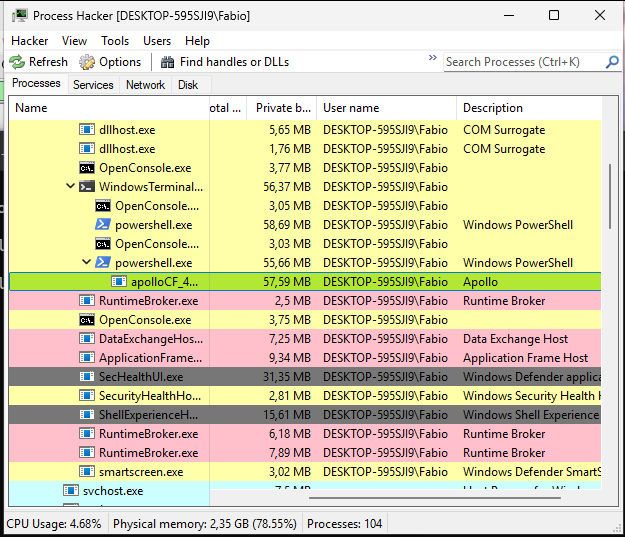Sort by Private bytes column header
625x537 pixels.
tap(282, 108)
